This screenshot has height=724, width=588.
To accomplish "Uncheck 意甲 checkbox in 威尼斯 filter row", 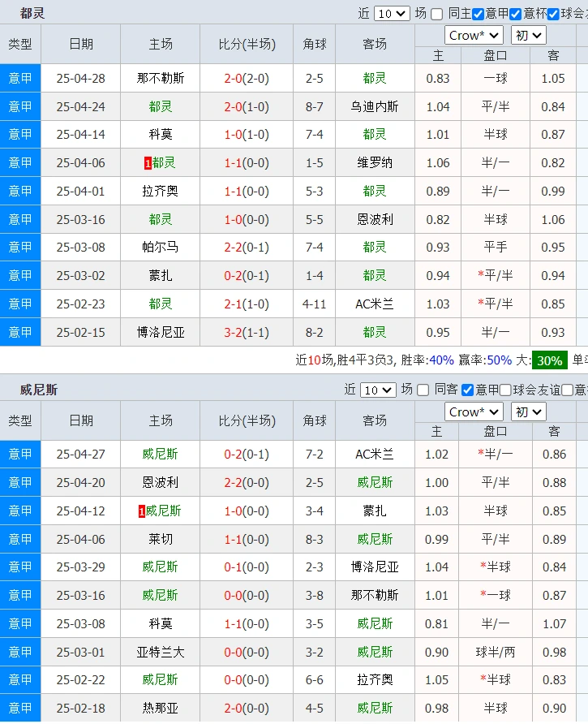I will coord(467,390).
